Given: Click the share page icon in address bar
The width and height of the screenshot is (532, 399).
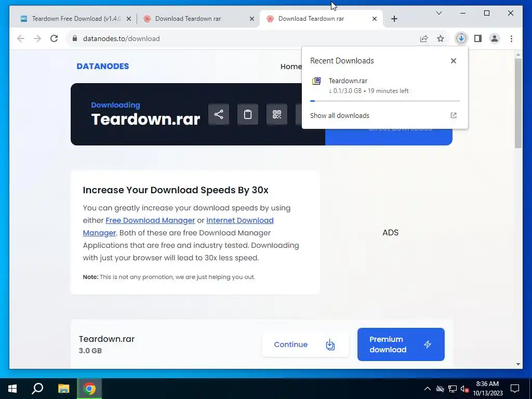Looking at the screenshot, I should [x=424, y=38].
